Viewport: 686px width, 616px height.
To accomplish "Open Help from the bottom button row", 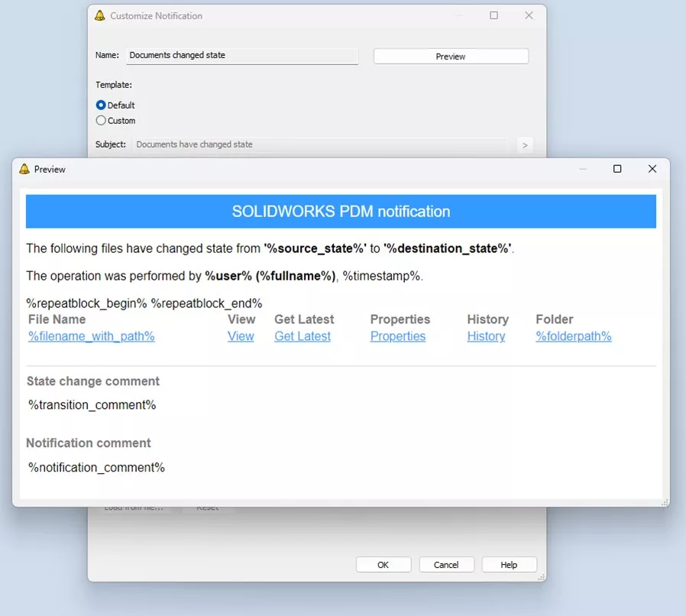I will (509, 564).
